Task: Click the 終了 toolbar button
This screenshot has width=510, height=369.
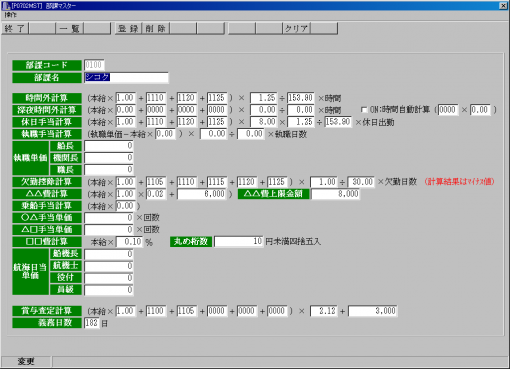Action: click(15, 29)
